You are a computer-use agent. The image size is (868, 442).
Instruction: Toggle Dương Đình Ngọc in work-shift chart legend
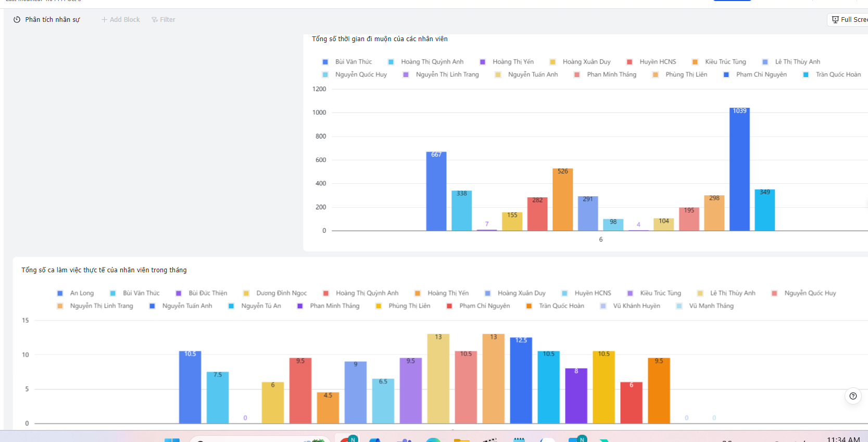tap(275, 294)
